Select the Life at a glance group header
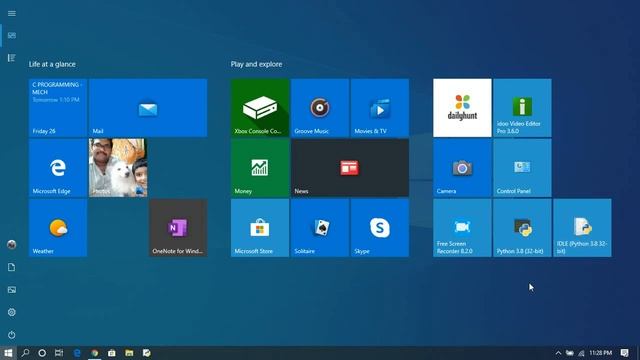 coord(52,64)
